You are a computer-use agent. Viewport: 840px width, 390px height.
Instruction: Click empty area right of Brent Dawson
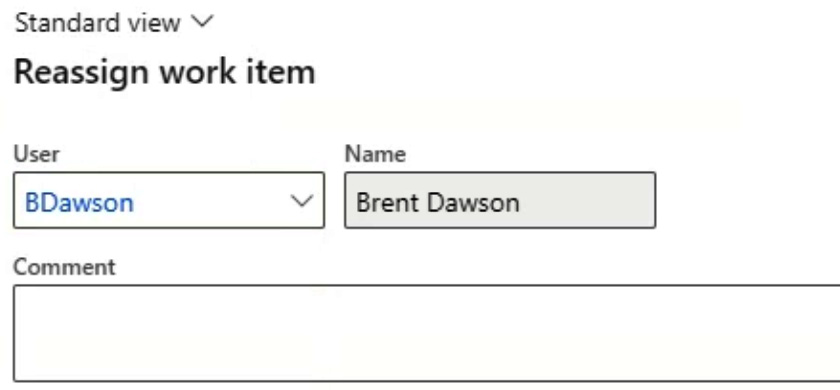pyautogui.click(x=587, y=201)
